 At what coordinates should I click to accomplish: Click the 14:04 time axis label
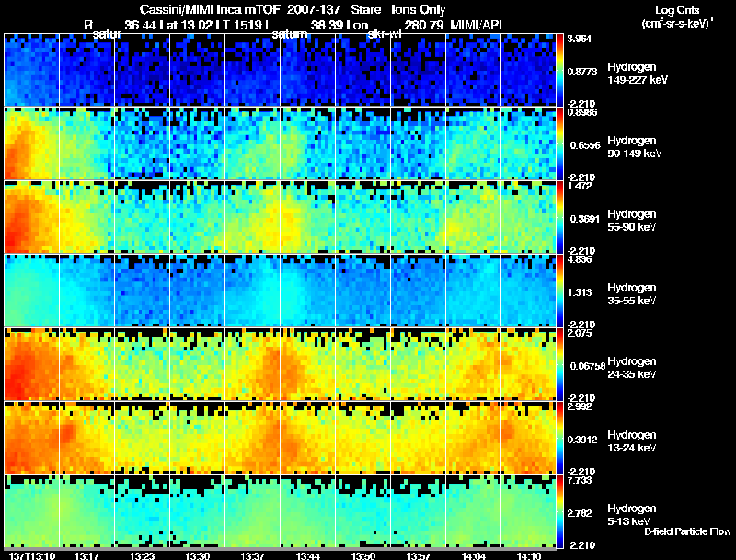tap(474, 555)
